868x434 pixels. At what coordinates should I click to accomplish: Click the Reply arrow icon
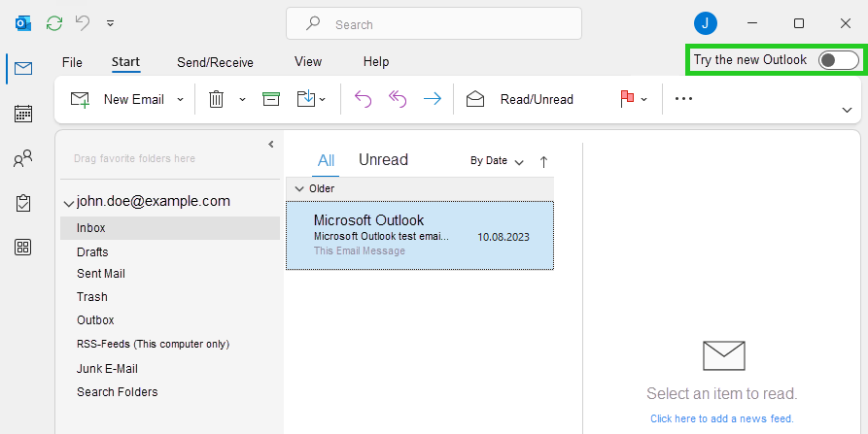(x=363, y=99)
